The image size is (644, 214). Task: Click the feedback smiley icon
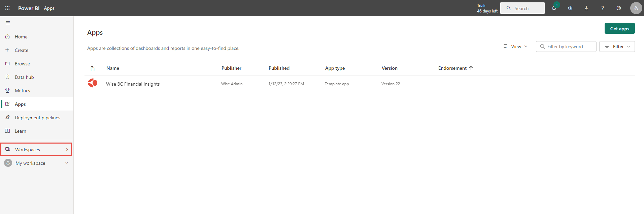(619, 8)
